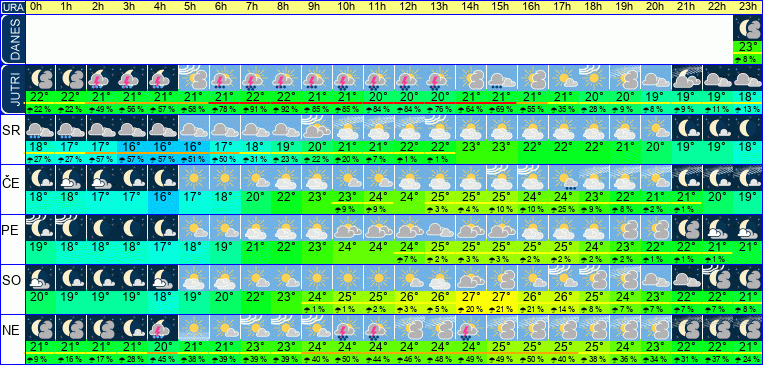Select the JUTRI 7h thunderstorm icon
763x365 pixels.
pyautogui.click(x=255, y=78)
